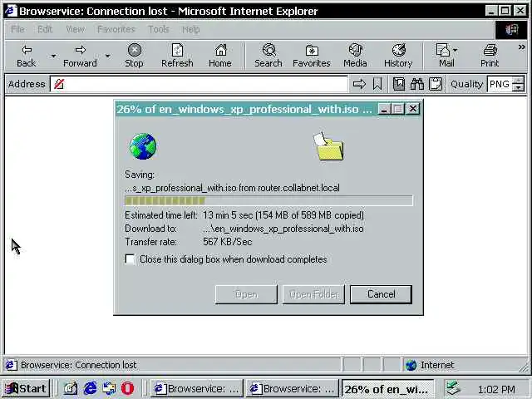The width and height of the screenshot is (532, 399).
Task: Increase Quality with the up spinner arrow
Action: click(x=518, y=81)
